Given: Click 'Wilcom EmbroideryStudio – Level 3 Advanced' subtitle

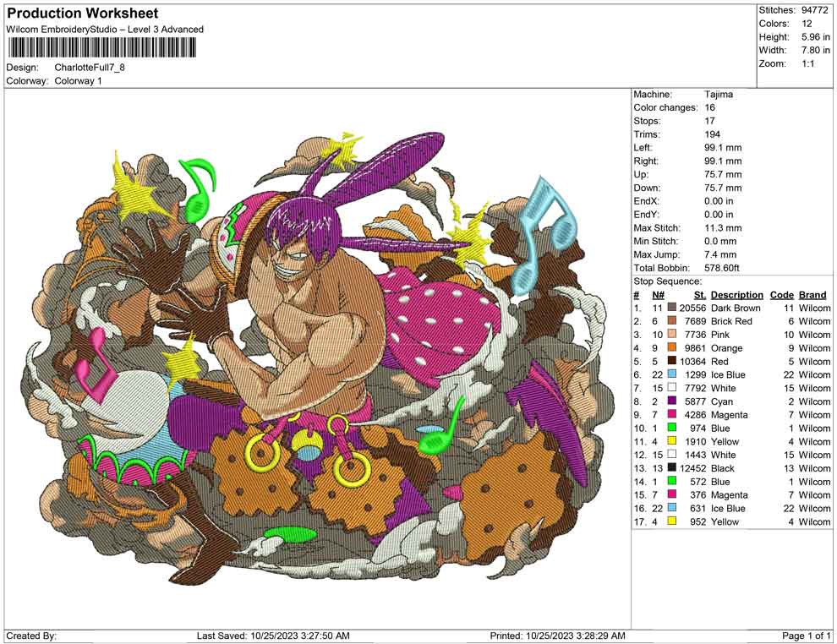Looking at the screenshot, I should 105,30.
